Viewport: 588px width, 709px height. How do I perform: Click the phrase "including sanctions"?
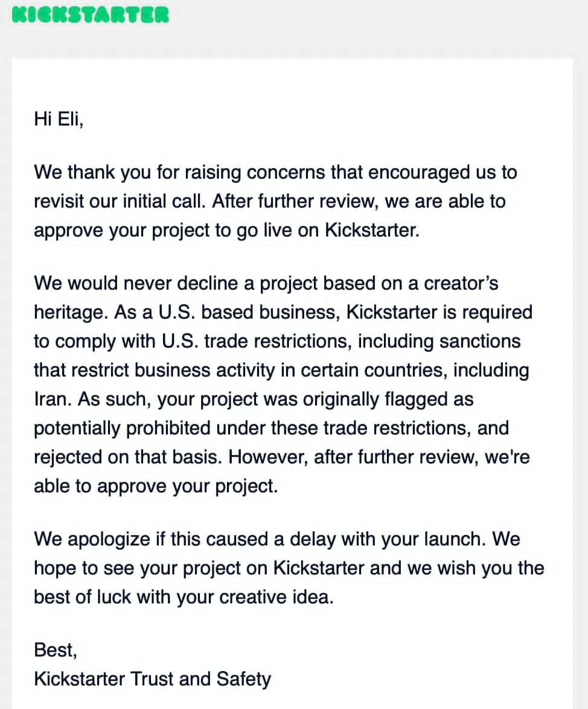[439, 341]
